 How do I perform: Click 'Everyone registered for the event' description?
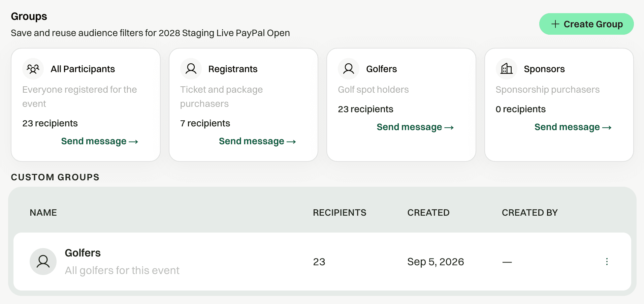79,97
